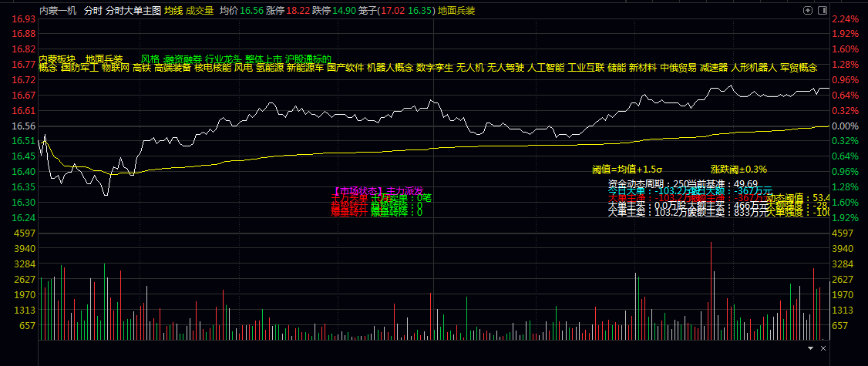Click the 16.24 price axis label
The image size is (868, 366).
tap(23, 217)
